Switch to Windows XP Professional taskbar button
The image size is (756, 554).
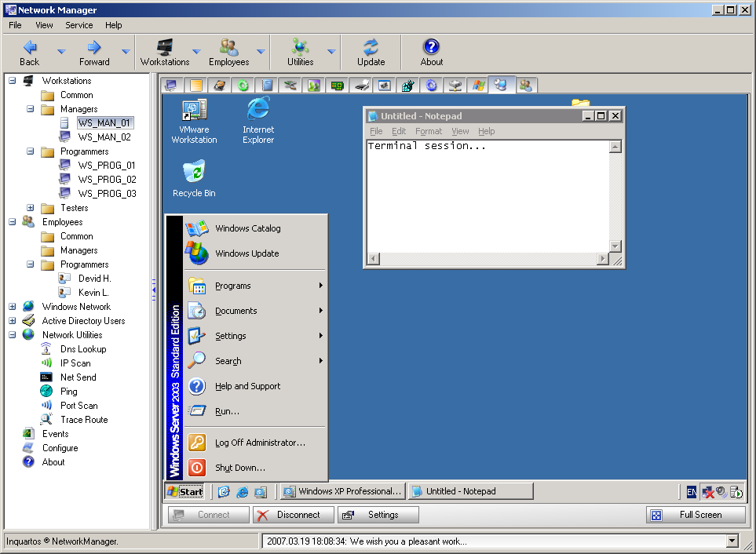pos(343,491)
